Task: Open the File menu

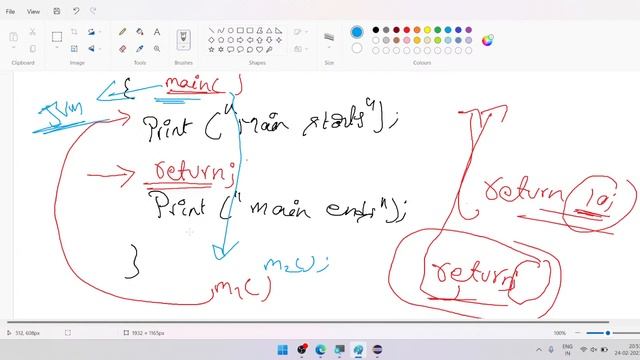Action: (10, 11)
